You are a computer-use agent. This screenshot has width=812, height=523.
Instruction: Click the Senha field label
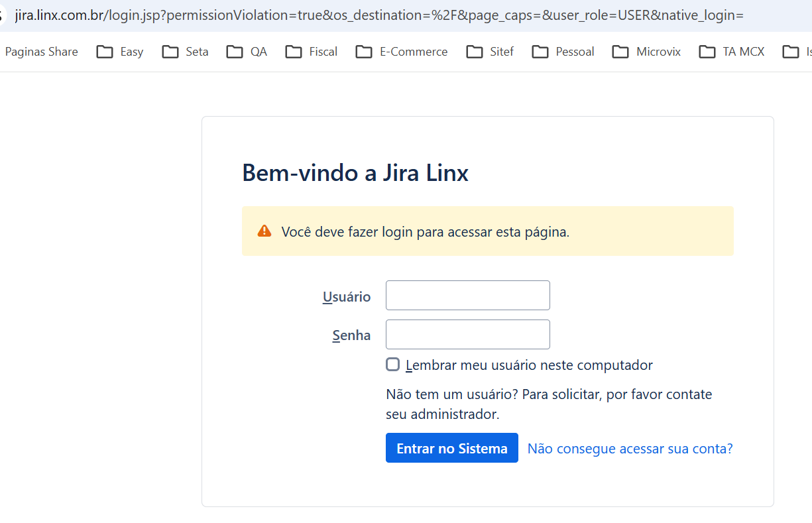click(x=351, y=335)
